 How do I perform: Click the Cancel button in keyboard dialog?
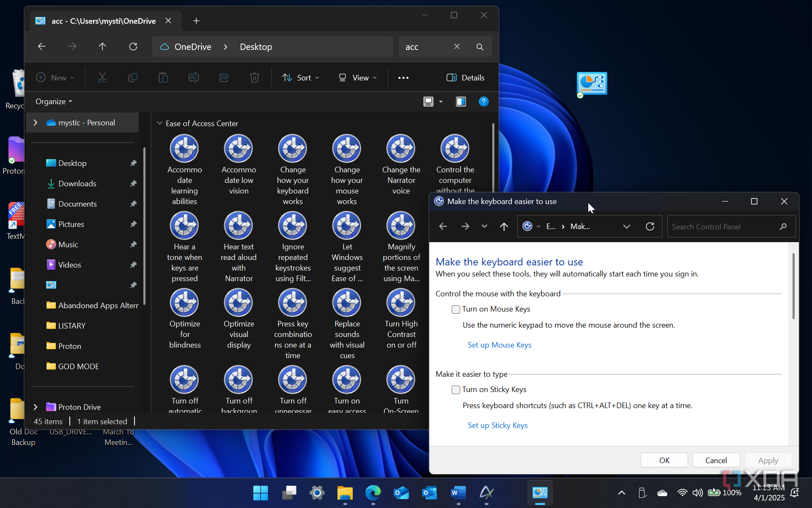point(716,460)
